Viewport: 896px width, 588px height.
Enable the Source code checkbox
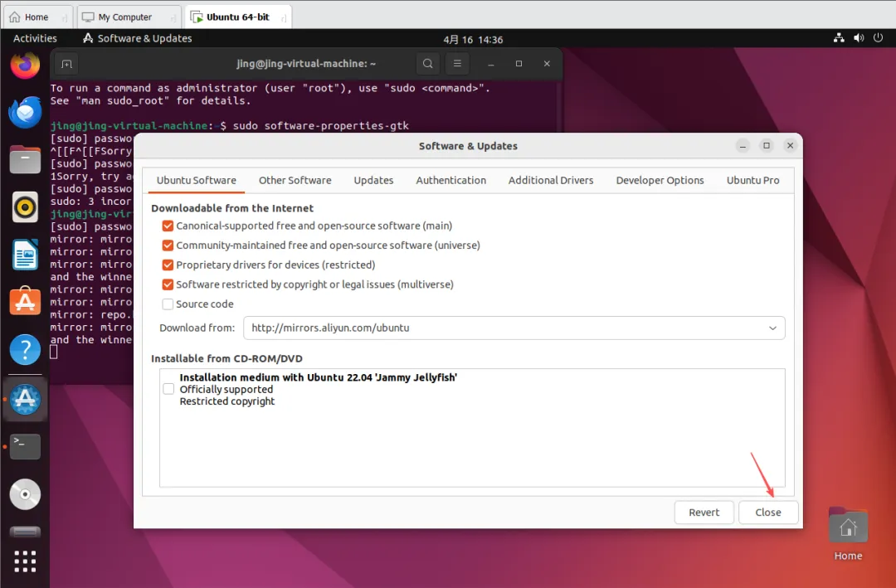tap(168, 304)
